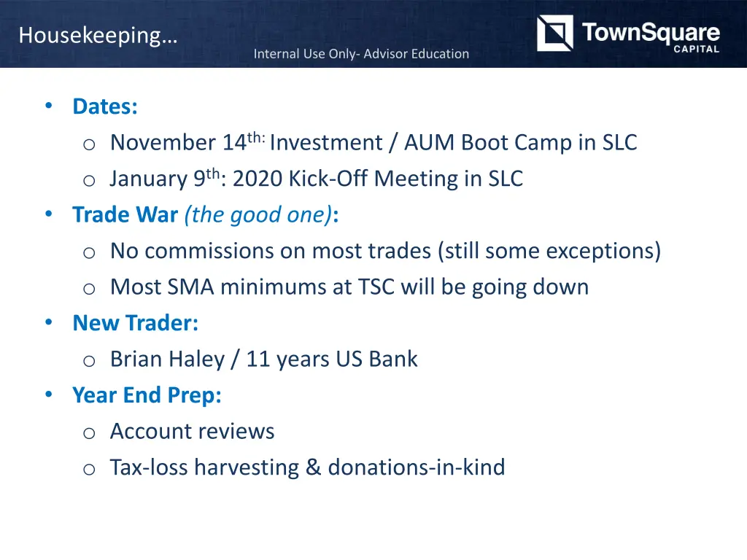Click the hollow bullet beside Account reviews
Image resolution: width=747 pixels, height=560 pixels.
(89, 433)
